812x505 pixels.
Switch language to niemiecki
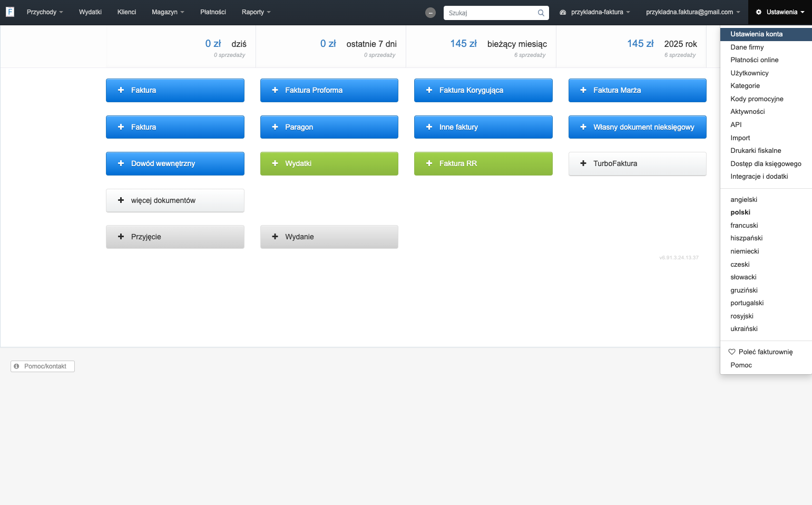point(766,251)
